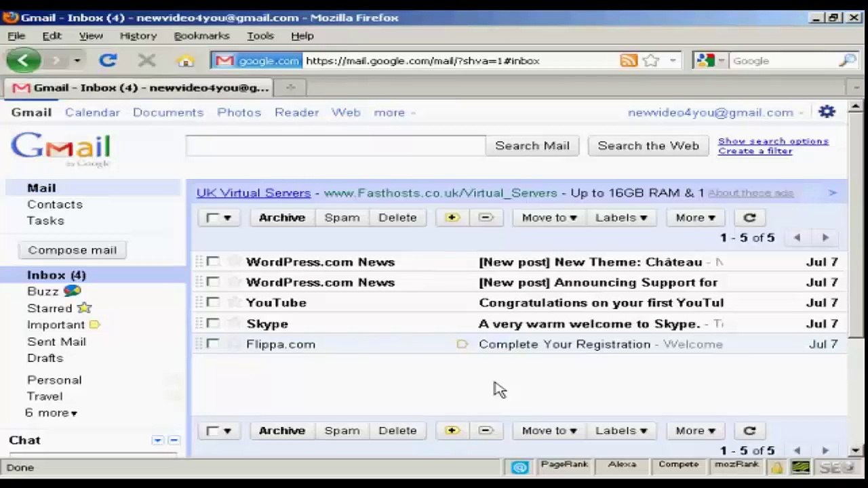Click importance marker on Flippa.com email
Screen dimensions: 868x488
click(x=462, y=344)
